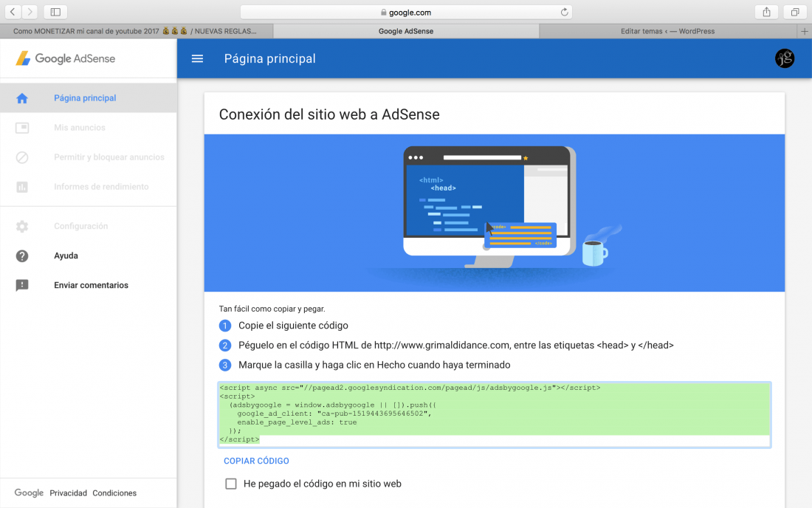This screenshot has width=812, height=508.
Task: Click the Enviar comentarios feedback icon
Action: click(x=21, y=285)
